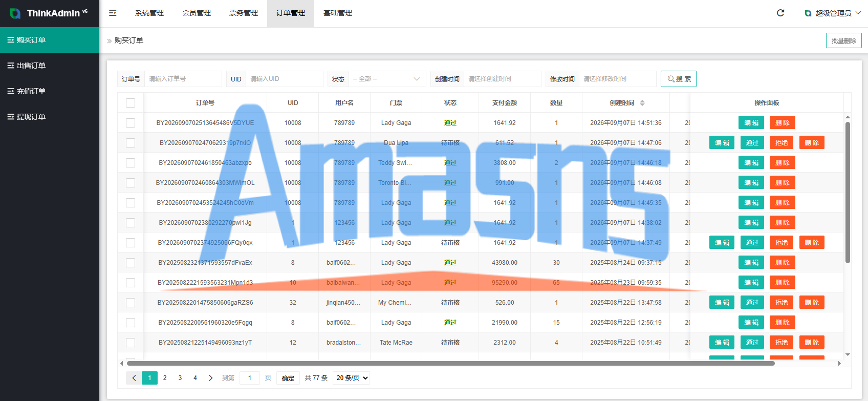Screen dimensions: 868x401
Task: Select checkbox for order ending 557dFvaEx
Action: pos(131,263)
